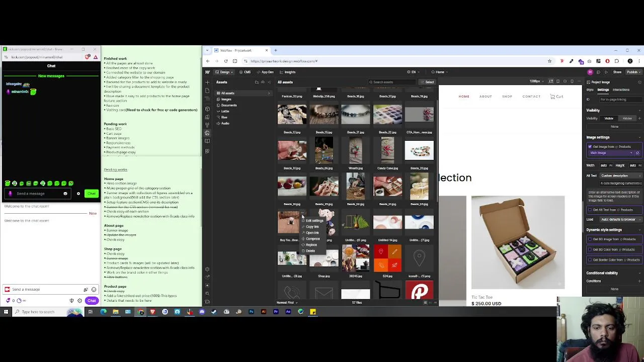Image resolution: width=644 pixels, height=362 pixels.
Task: Open the video tutorials icon in left sidebar
Action: pyautogui.click(x=207, y=302)
